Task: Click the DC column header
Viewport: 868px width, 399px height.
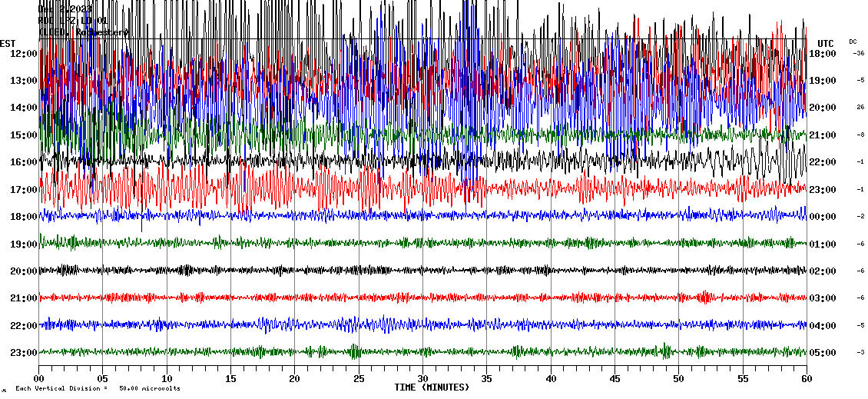Action: point(853,42)
